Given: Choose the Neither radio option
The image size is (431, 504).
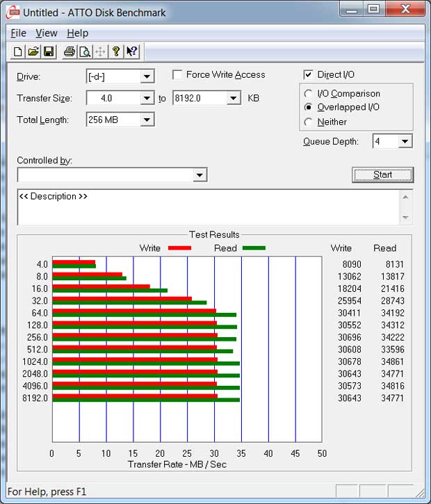Looking at the screenshot, I should (x=309, y=122).
